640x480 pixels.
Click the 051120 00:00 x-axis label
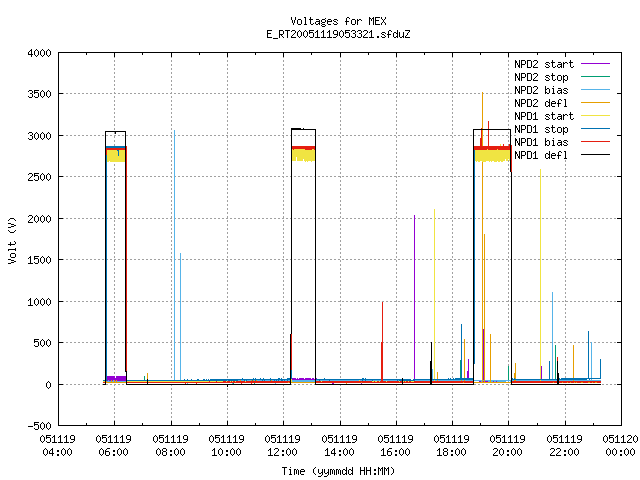pyautogui.click(x=620, y=446)
